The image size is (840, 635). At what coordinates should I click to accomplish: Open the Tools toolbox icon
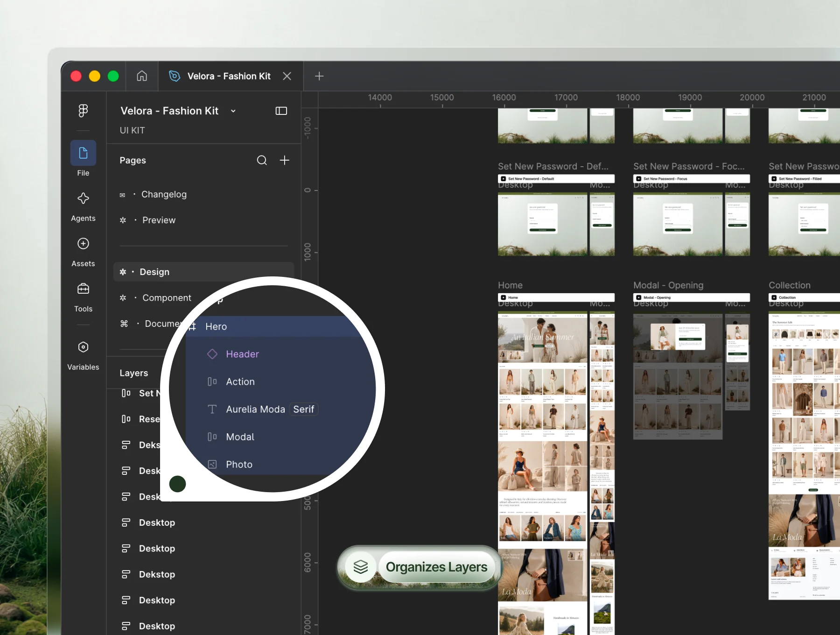[83, 289]
